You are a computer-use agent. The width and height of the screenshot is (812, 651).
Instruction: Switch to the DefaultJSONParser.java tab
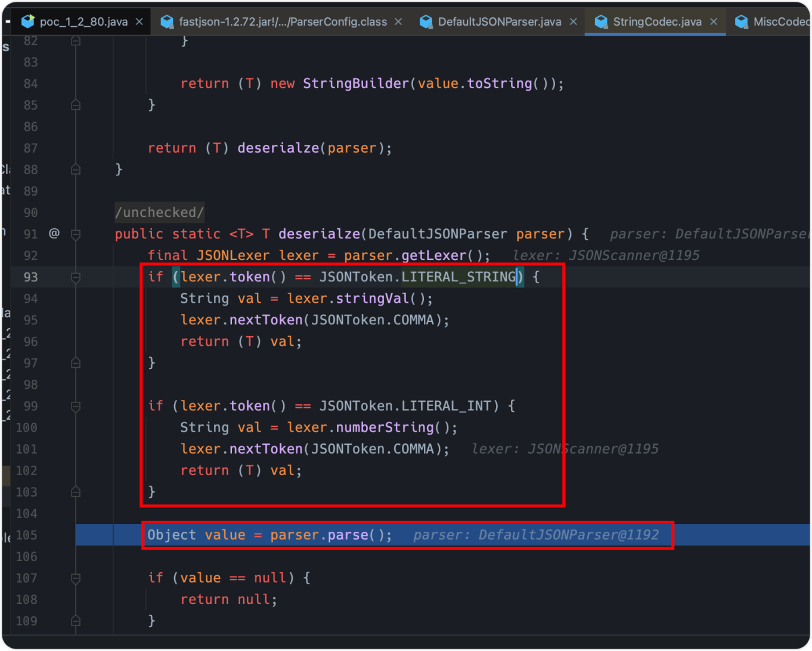coord(498,21)
